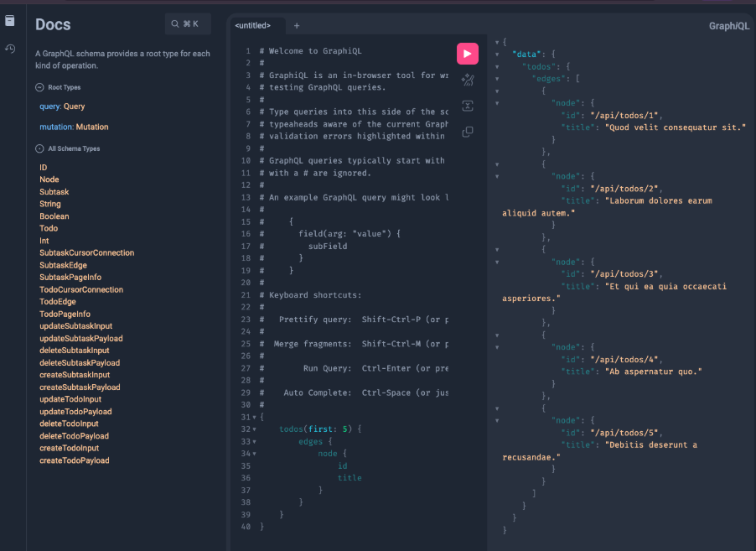Click the All Schema Types icon

point(39,148)
